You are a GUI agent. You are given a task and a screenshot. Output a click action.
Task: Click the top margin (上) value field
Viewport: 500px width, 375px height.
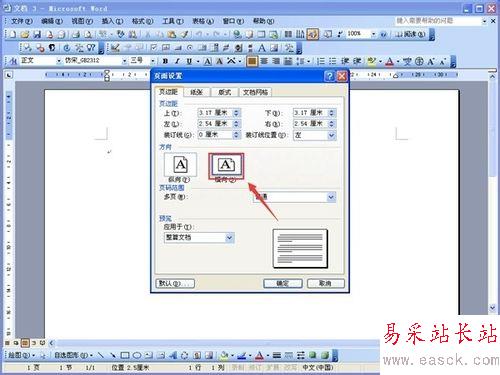215,113
